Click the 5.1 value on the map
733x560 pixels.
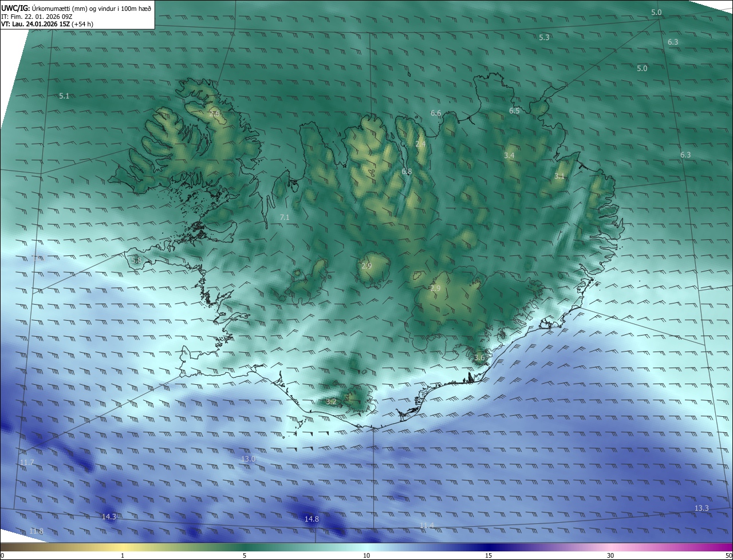point(64,96)
